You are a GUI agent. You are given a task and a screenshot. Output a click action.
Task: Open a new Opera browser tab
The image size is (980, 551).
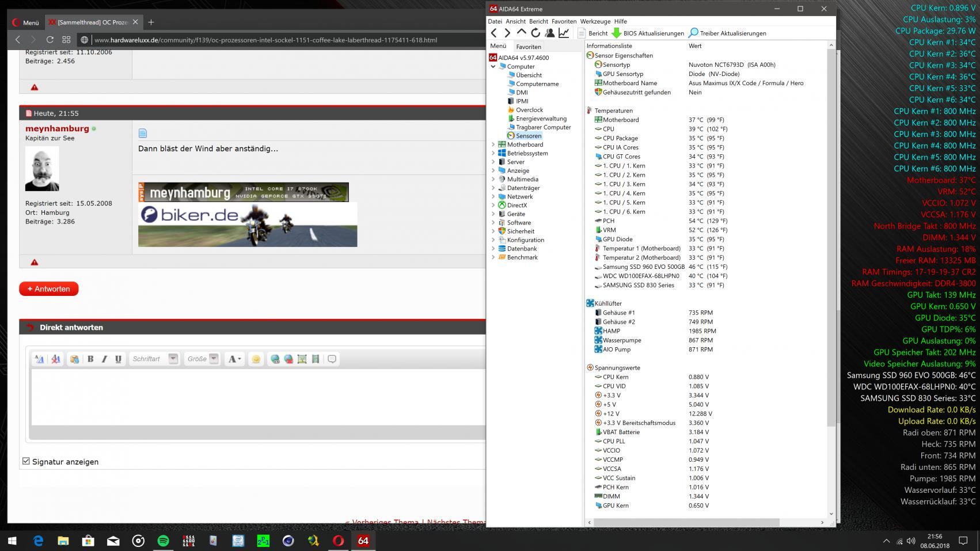tap(151, 22)
